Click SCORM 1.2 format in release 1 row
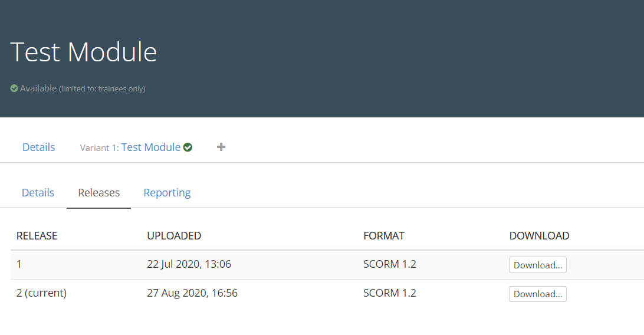The image size is (644, 335). (x=390, y=264)
